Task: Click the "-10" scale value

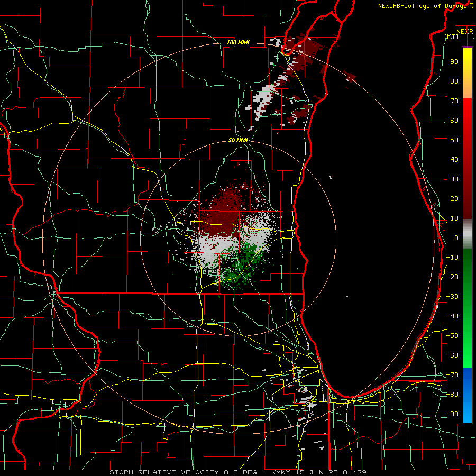Action: (x=452, y=258)
